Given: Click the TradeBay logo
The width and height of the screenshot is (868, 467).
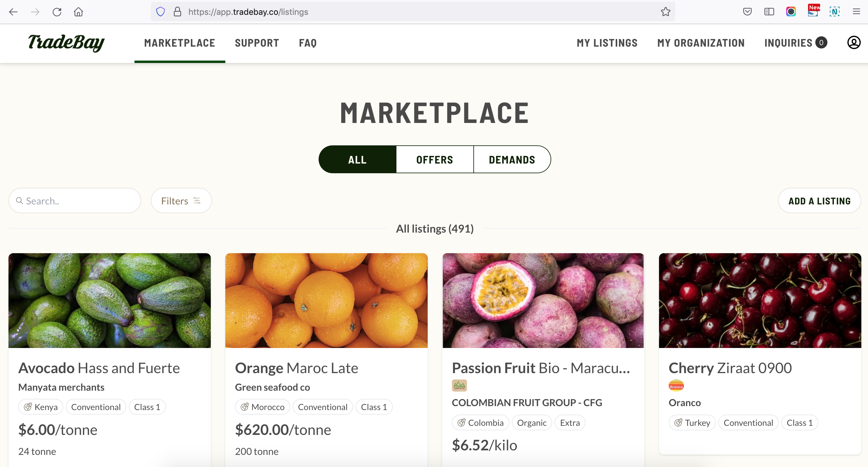Looking at the screenshot, I should 66,43.
